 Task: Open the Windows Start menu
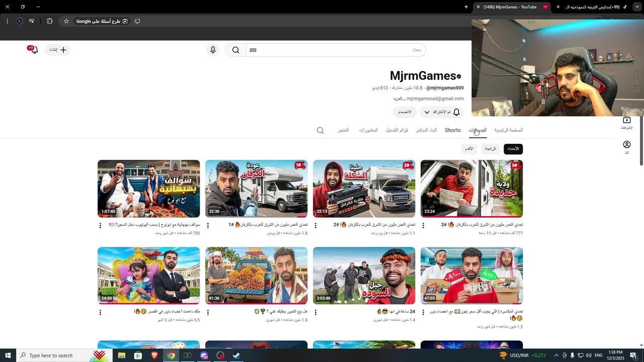click(8, 355)
